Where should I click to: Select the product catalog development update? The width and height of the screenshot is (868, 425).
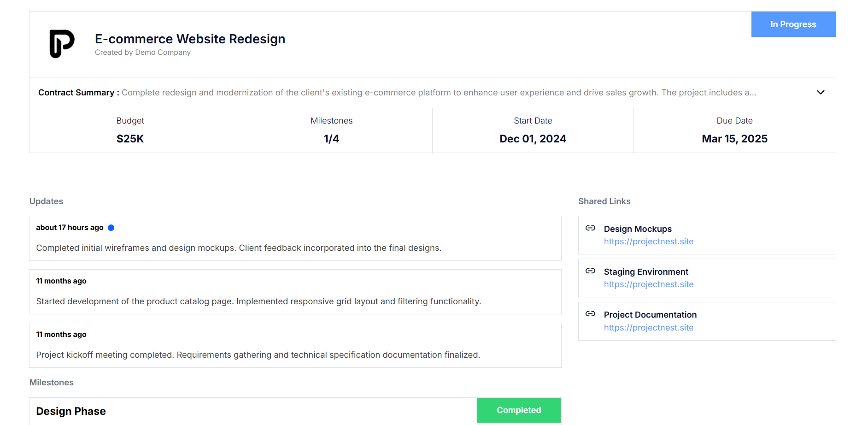(x=295, y=292)
